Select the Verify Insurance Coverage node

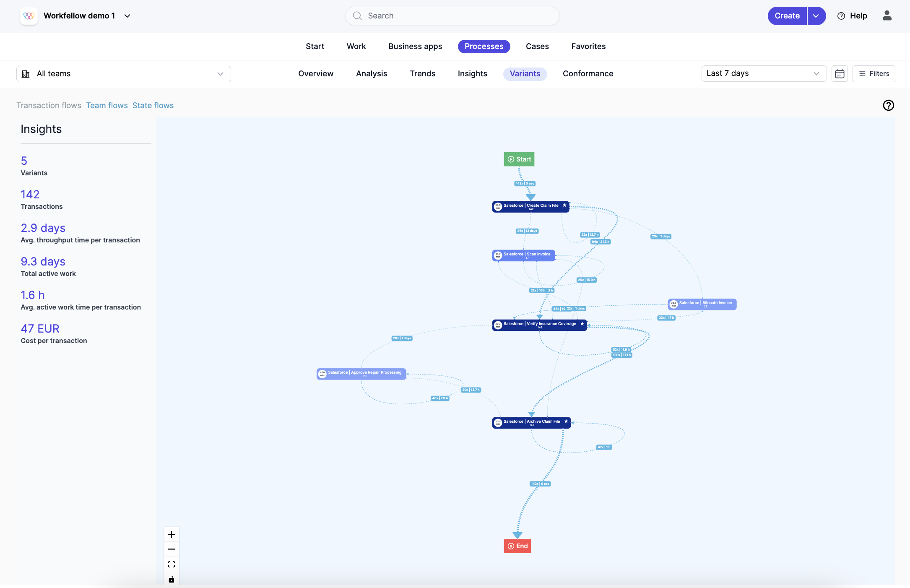pyautogui.click(x=540, y=325)
